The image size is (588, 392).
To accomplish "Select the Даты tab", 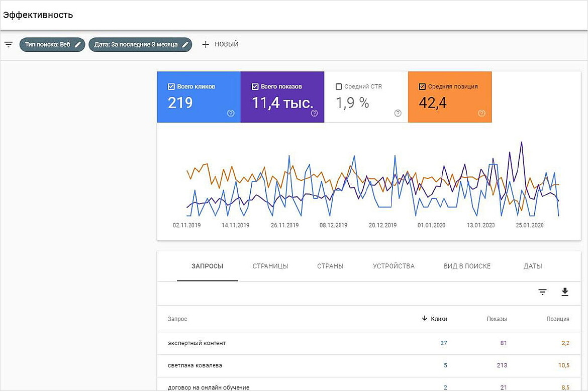I will click(533, 266).
